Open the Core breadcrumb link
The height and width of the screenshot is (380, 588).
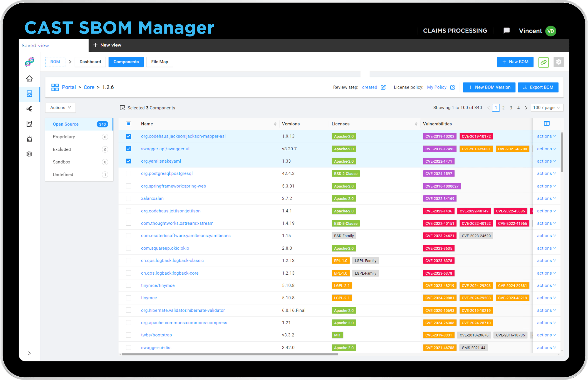tap(89, 87)
